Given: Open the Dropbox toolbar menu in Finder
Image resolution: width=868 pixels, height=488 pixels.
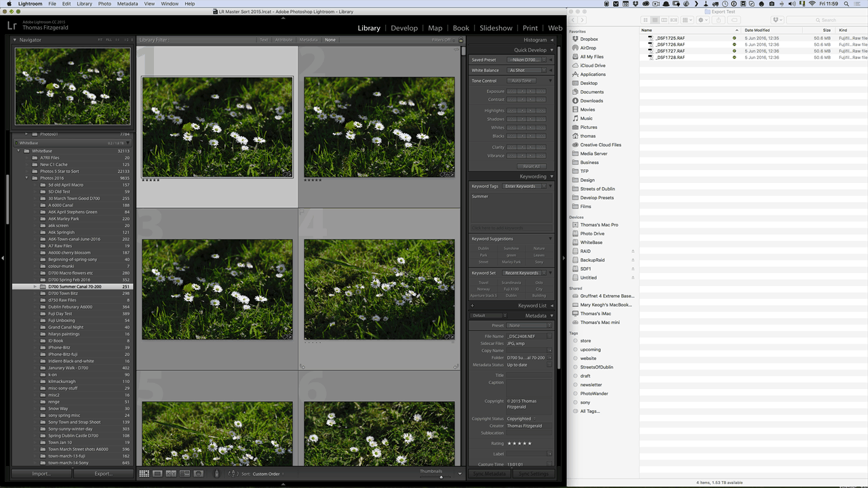Looking at the screenshot, I should [777, 20].
